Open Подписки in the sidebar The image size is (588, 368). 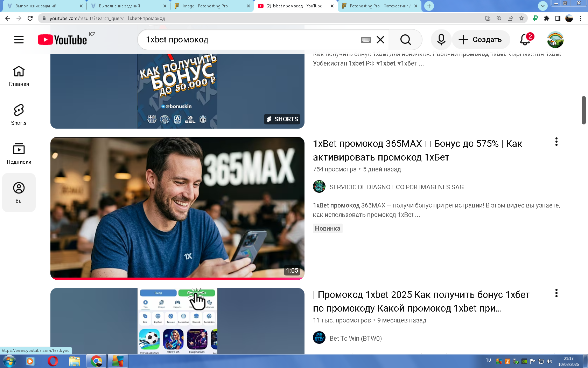(19, 154)
